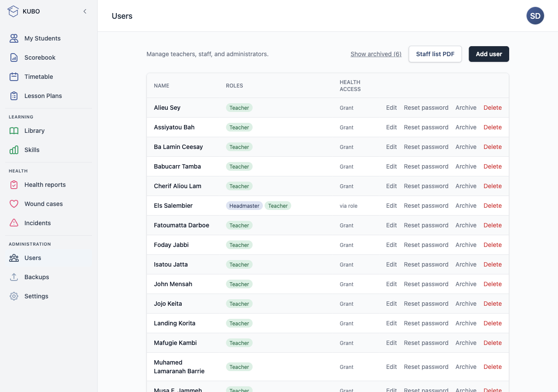Screen dimensions: 558x392
Task: Click the Add user button
Action: (489, 54)
